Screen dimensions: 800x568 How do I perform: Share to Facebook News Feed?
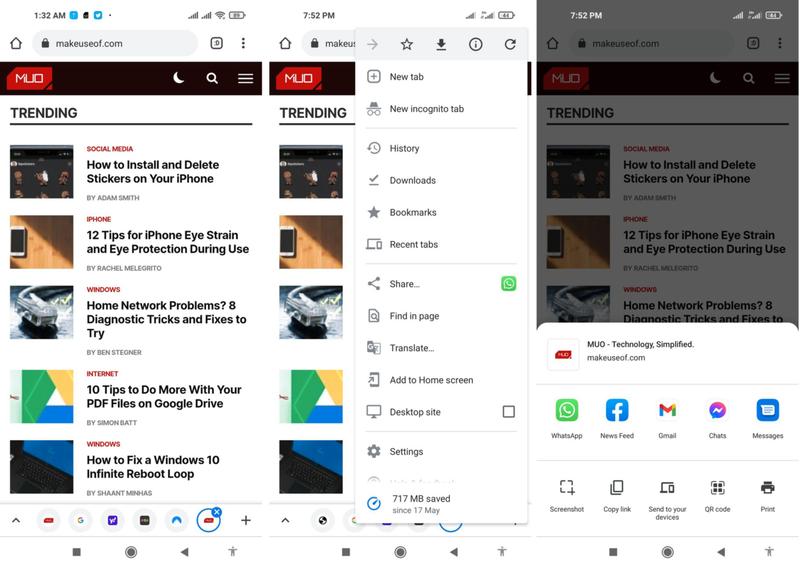(617, 419)
